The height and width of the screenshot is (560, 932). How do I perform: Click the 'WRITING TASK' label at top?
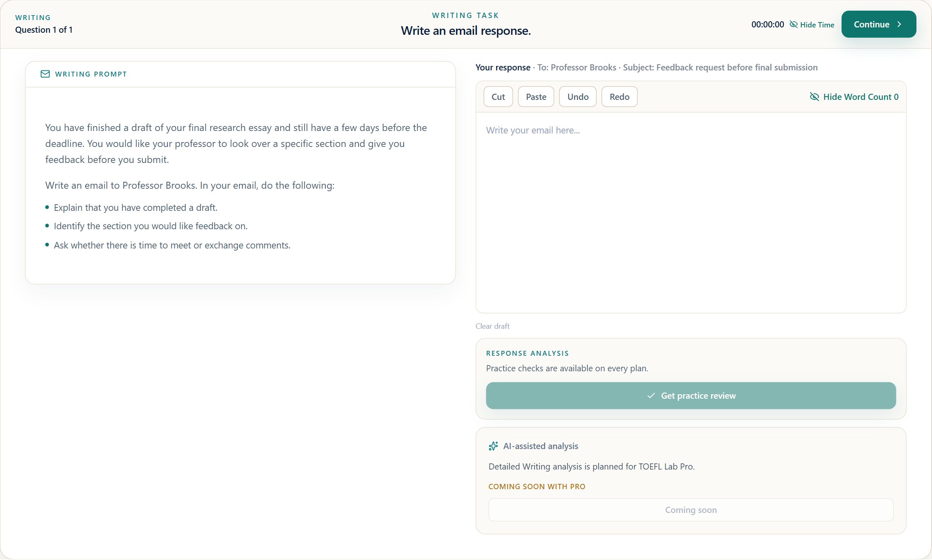[x=465, y=15]
